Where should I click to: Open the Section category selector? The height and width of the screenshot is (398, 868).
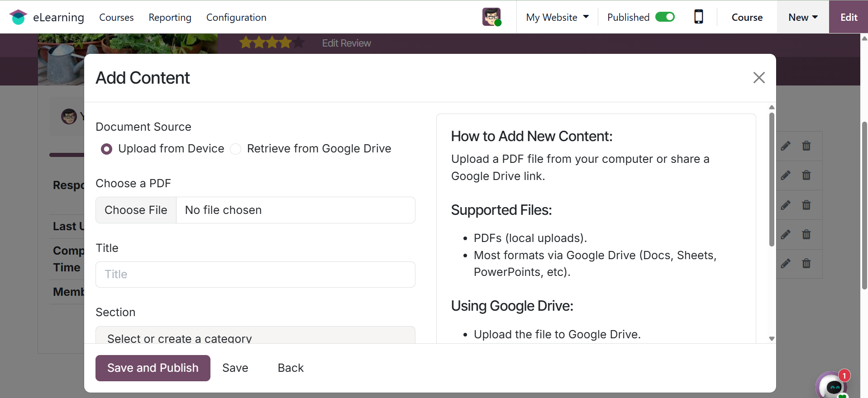point(255,336)
